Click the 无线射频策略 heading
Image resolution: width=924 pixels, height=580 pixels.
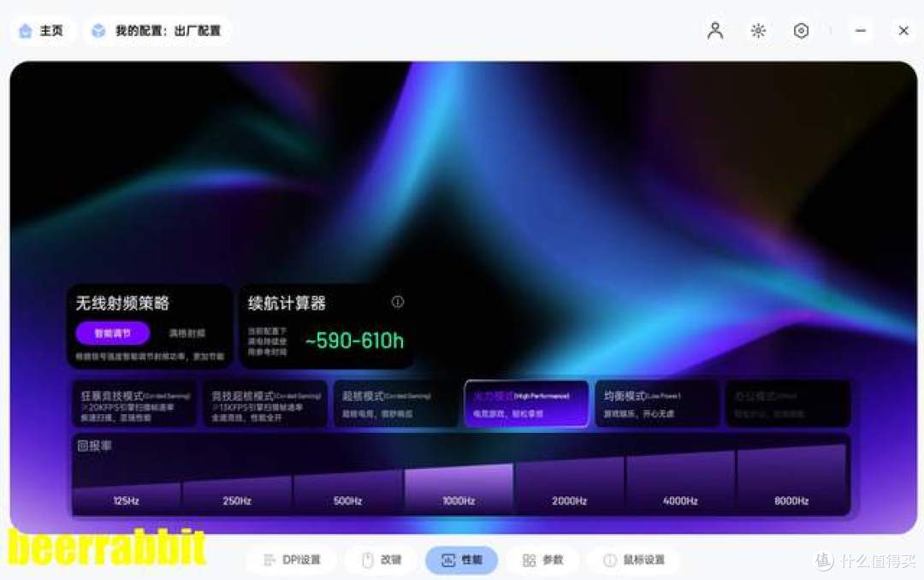click(122, 303)
